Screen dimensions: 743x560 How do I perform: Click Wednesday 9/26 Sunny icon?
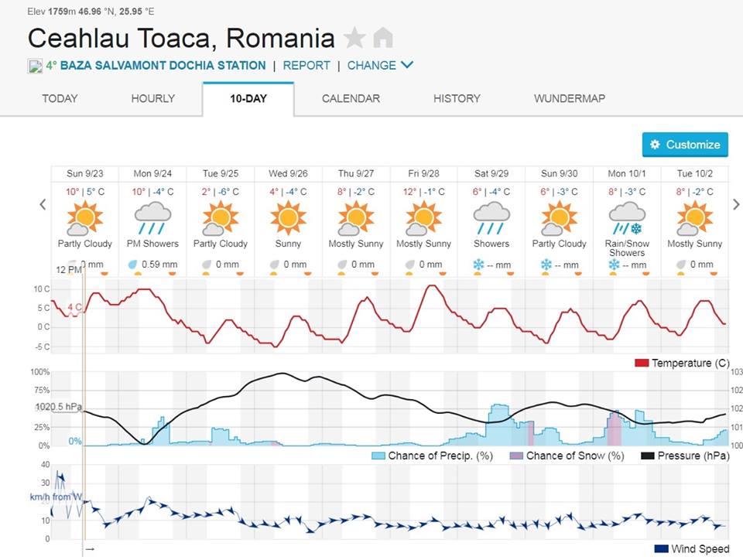click(x=288, y=217)
